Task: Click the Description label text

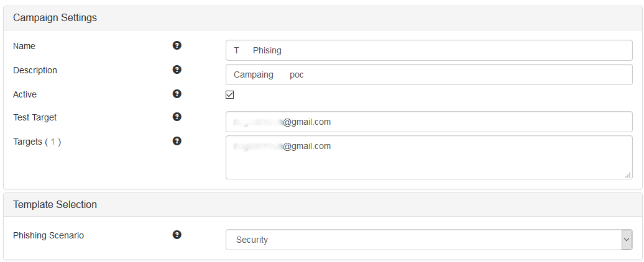Action: click(x=35, y=70)
